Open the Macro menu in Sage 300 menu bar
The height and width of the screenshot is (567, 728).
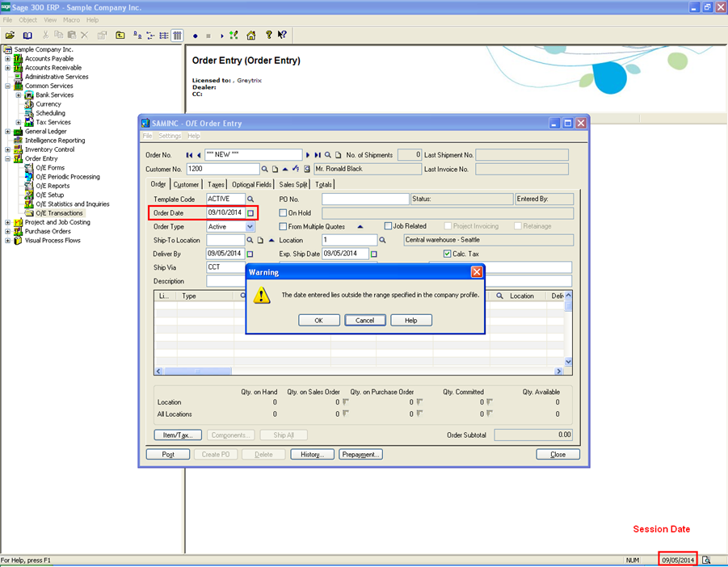71,20
